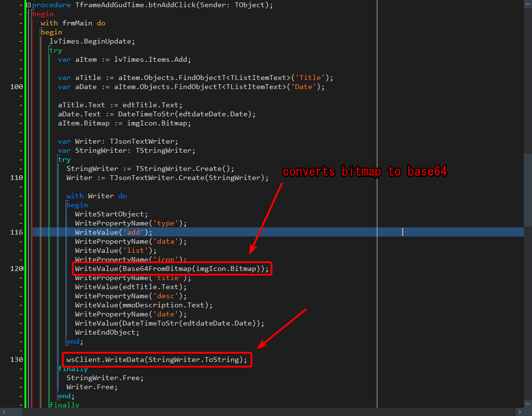This screenshot has width=532, height=416.
Task: Place cursor on WriteStartObject line
Action: [111, 214]
